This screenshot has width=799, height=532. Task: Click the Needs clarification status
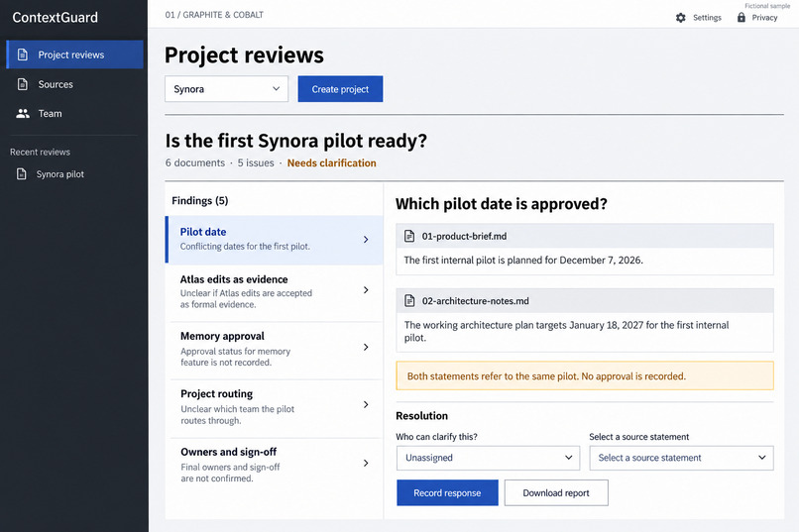pos(332,162)
